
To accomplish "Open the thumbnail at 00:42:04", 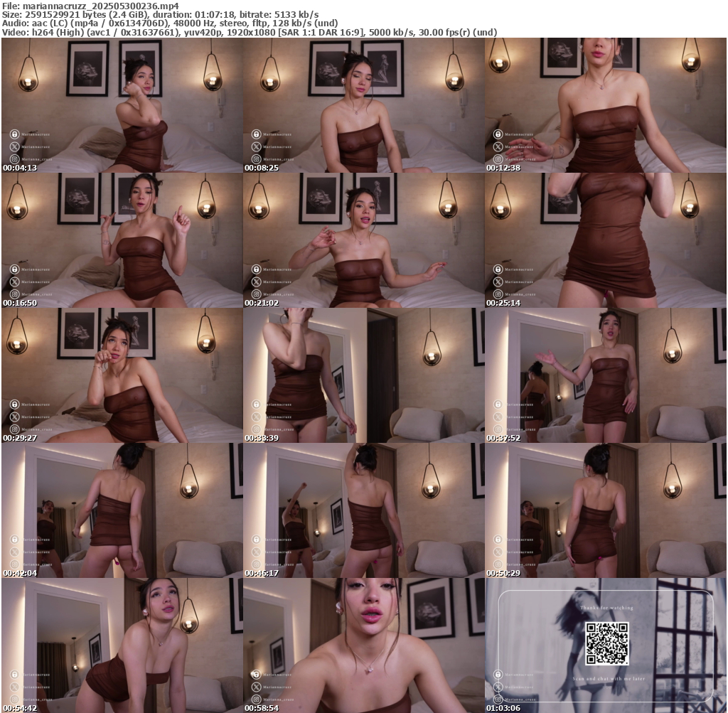I will tap(122, 510).
